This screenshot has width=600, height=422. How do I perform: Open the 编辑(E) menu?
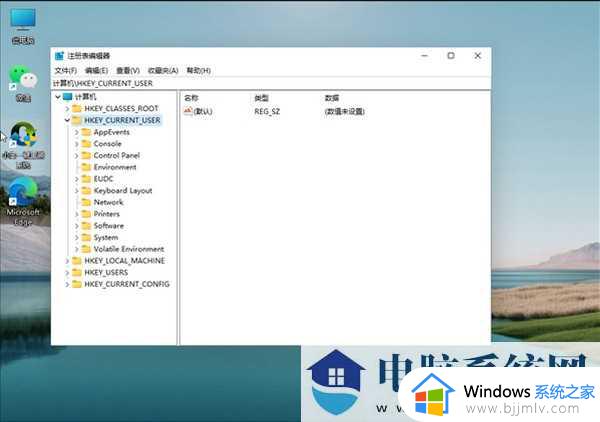(x=96, y=70)
